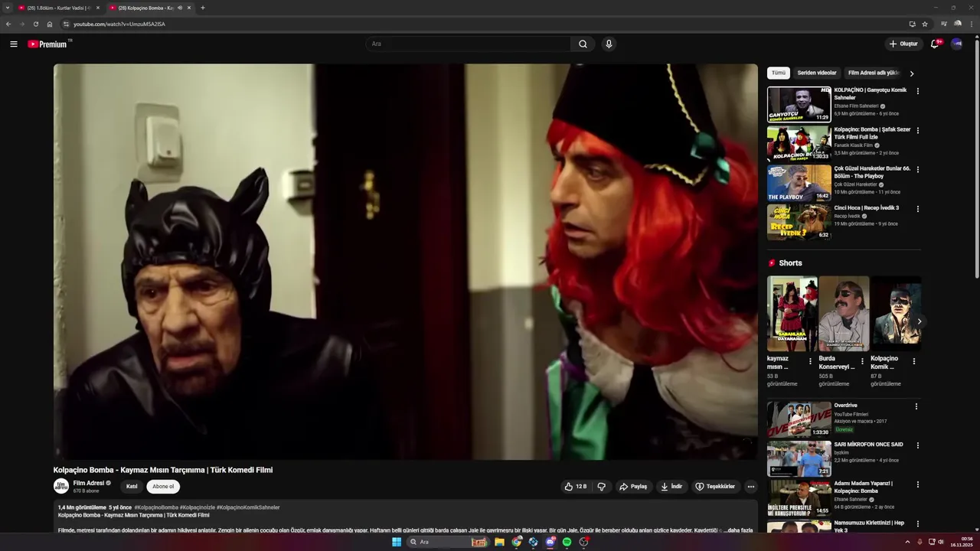Viewport: 980px width, 551px height.
Task: Open the account avatar menu
Action: click(x=957, y=44)
